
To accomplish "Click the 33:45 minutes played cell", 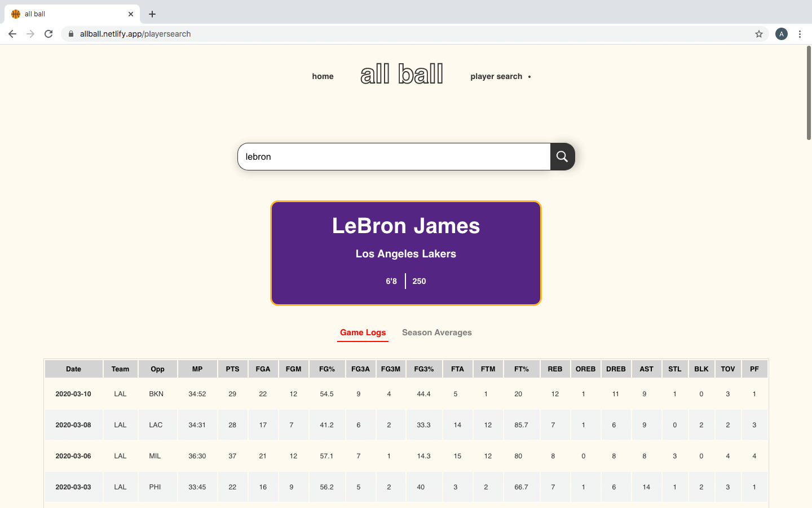I will coord(197,487).
